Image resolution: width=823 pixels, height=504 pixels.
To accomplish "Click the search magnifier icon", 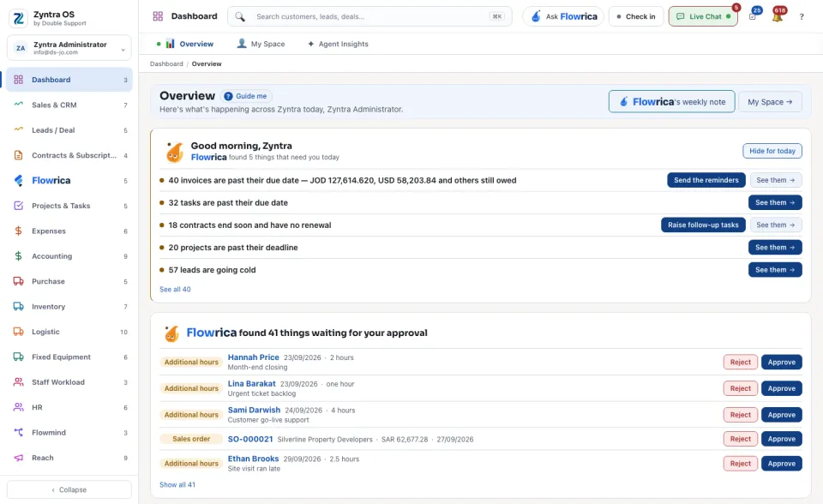I will tap(240, 17).
